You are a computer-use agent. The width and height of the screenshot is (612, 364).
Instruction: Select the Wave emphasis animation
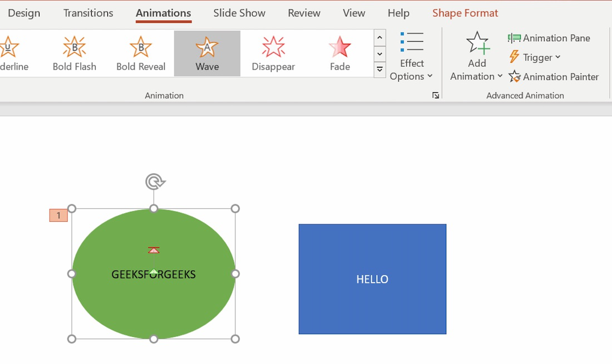(208, 53)
